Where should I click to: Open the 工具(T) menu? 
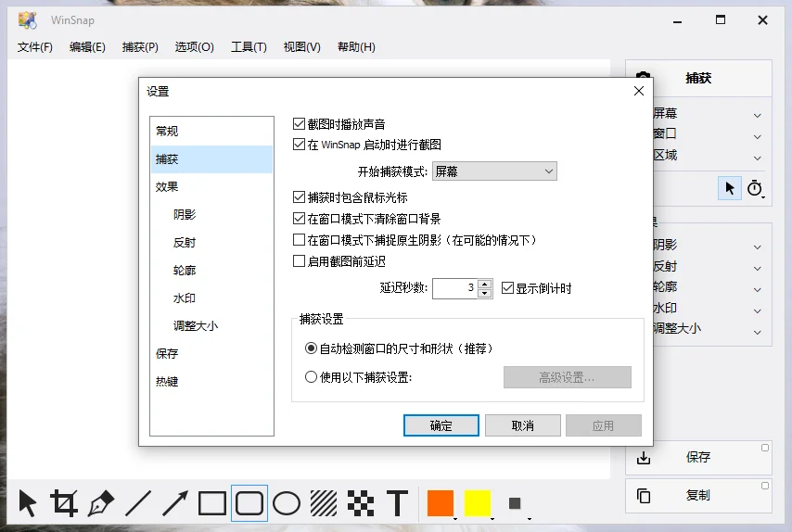[249, 47]
